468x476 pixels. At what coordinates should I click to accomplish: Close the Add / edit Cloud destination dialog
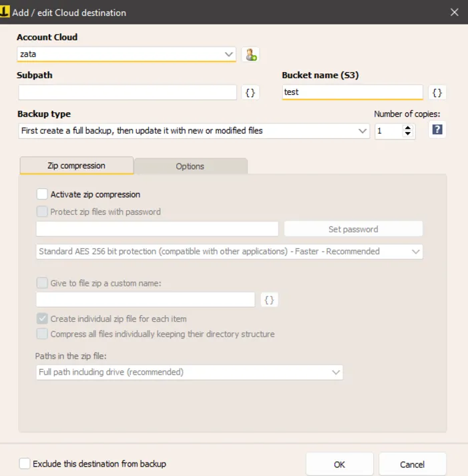(x=454, y=12)
